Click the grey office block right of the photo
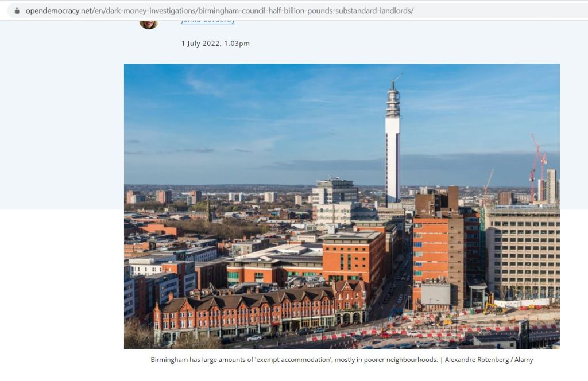The height and width of the screenshot is (381, 588). tap(523, 255)
